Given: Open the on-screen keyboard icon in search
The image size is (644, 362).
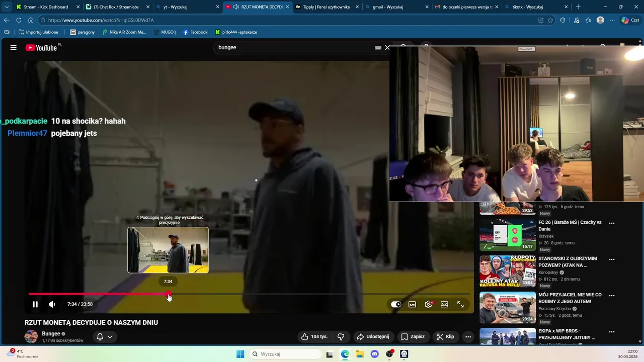Looking at the screenshot, I should tap(378, 48).
